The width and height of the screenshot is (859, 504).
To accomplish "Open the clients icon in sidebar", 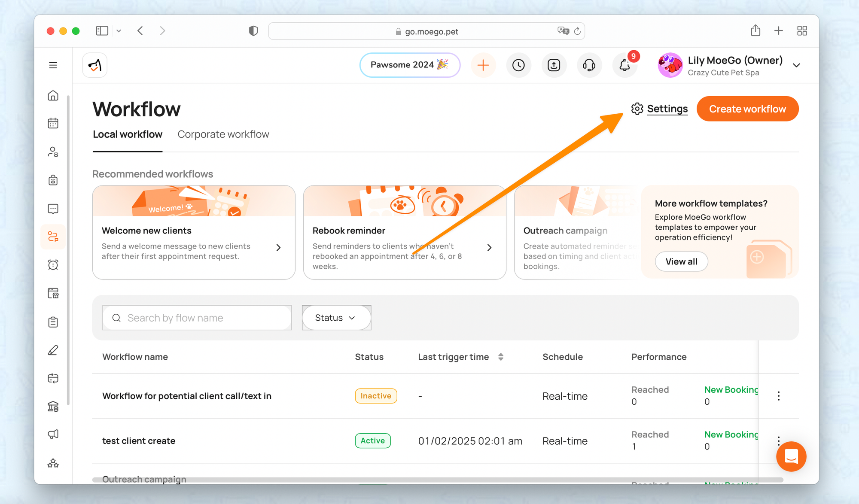I will click(53, 152).
